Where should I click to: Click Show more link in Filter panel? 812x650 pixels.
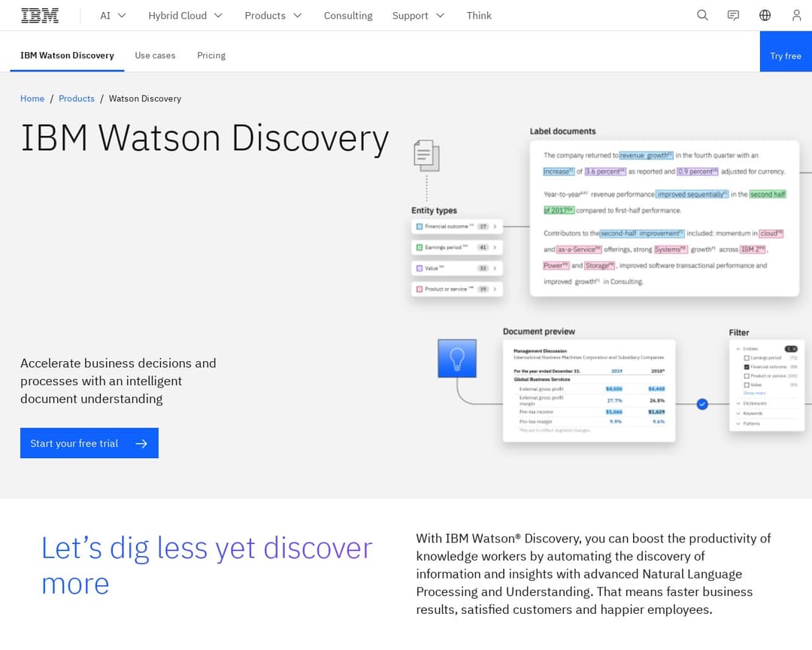click(x=755, y=393)
